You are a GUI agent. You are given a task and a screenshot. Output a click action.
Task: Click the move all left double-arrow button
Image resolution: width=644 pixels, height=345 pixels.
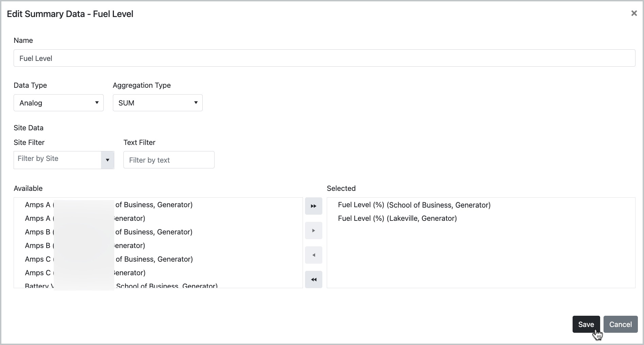pos(313,280)
